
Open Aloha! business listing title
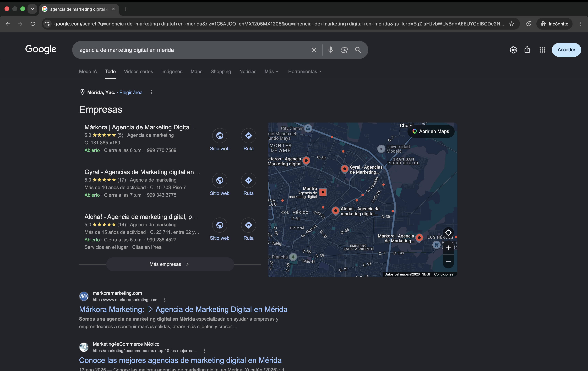[x=141, y=217]
